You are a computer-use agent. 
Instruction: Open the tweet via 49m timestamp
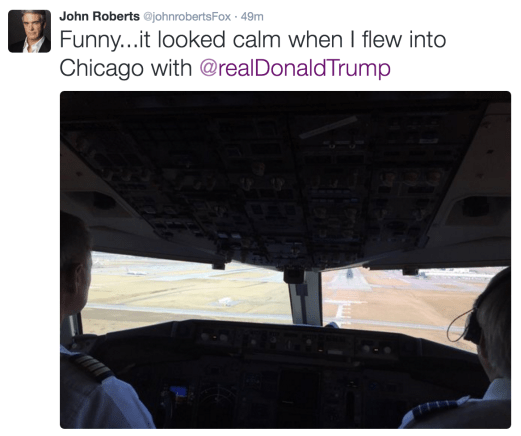pos(252,17)
